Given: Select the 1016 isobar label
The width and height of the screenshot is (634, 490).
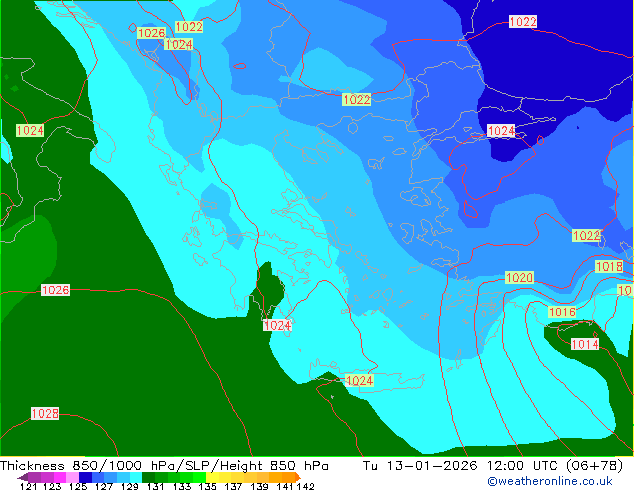Looking at the screenshot, I should 562,312.
